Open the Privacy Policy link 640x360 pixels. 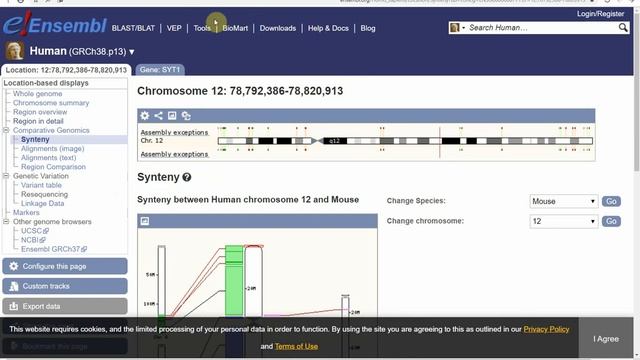pos(546,329)
